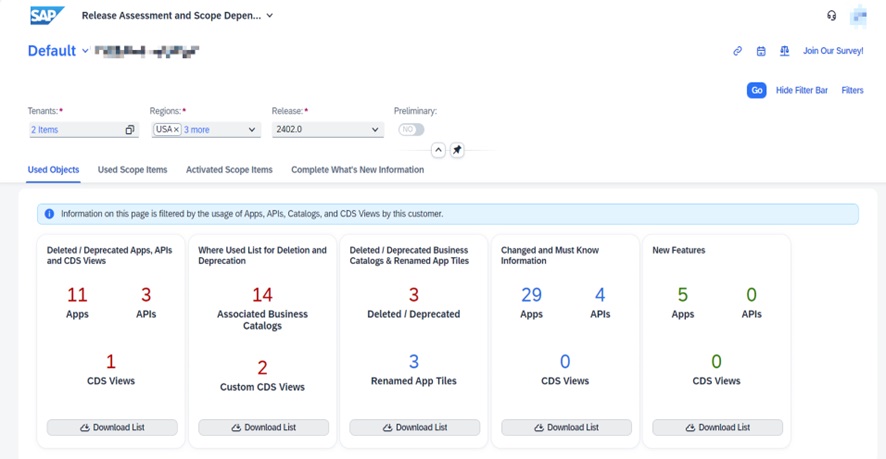Click the 29 Apps changed count

click(x=531, y=295)
